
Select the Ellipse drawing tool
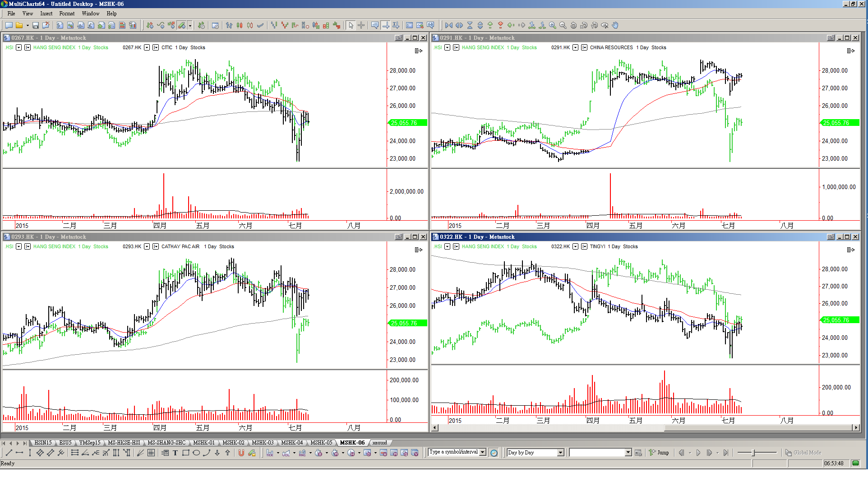pos(196,453)
